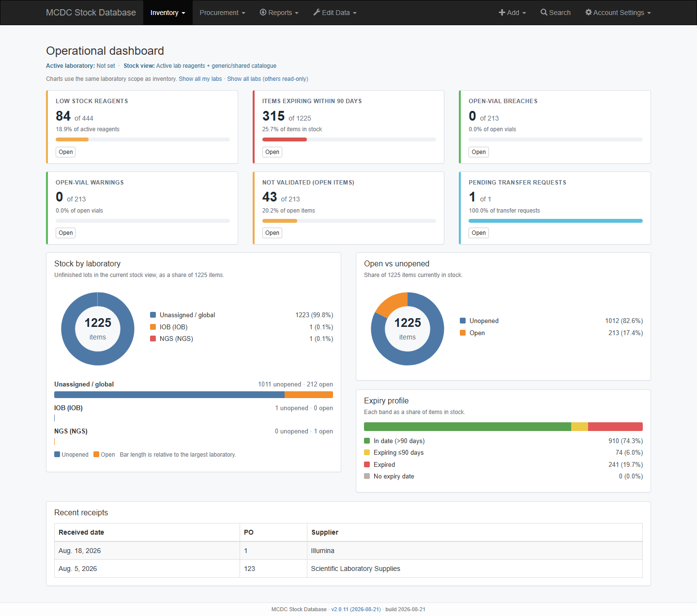Click the red Expired expiry band
The image size is (697, 616).
coord(615,427)
